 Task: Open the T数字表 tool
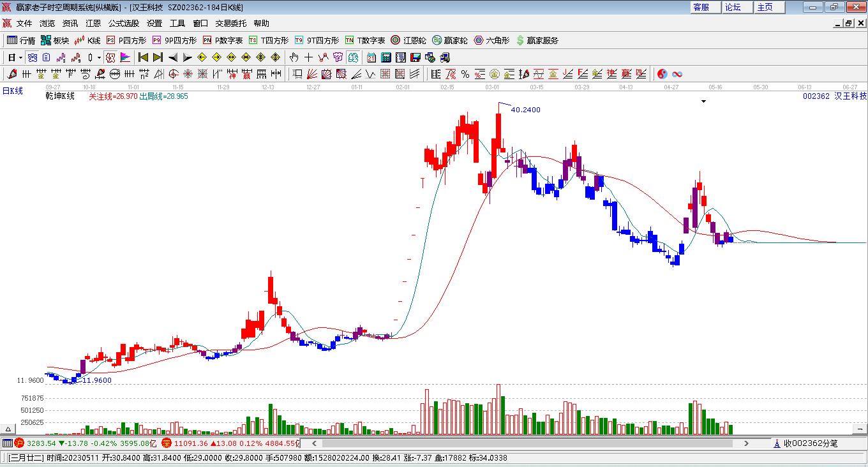pyautogui.click(x=365, y=40)
